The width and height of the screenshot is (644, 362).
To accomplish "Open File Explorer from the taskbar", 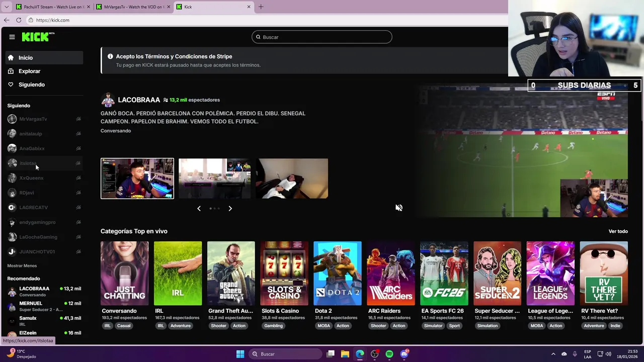I will click(x=345, y=354).
